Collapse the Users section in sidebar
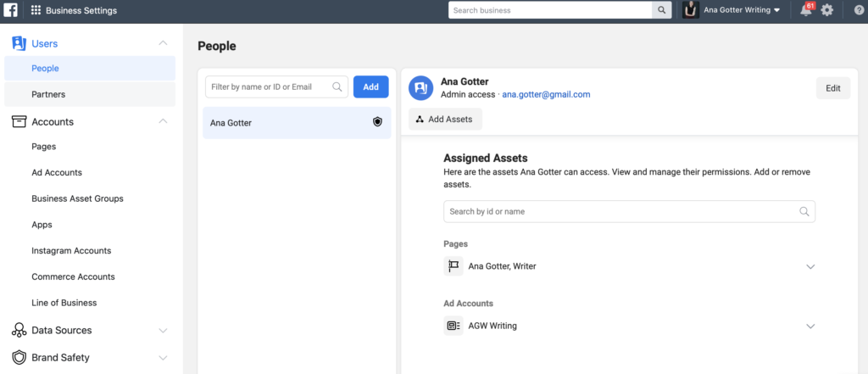The height and width of the screenshot is (374, 868). 163,43
